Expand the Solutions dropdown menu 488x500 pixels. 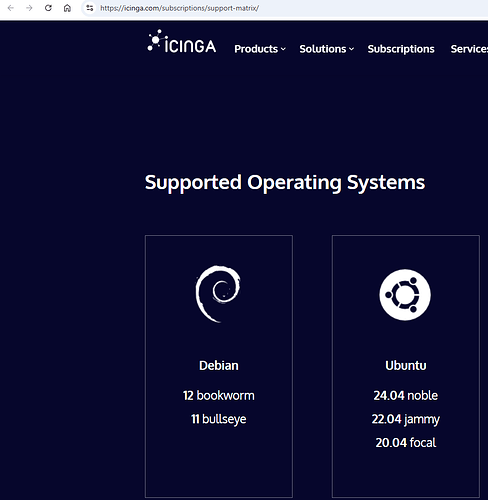[326, 49]
